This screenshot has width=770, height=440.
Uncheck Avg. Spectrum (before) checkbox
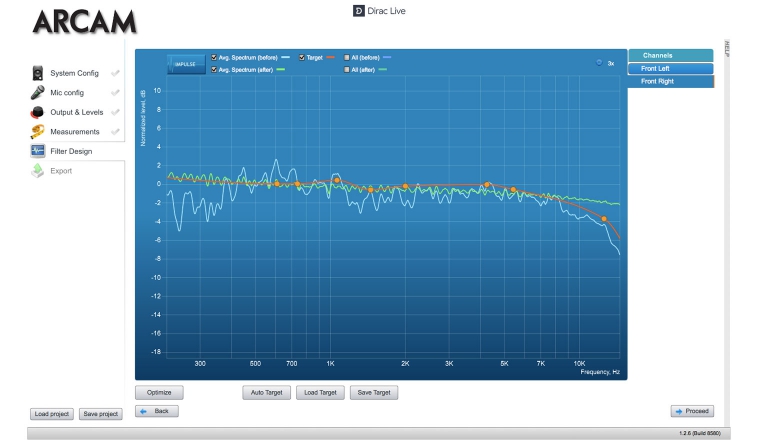coord(214,58)
